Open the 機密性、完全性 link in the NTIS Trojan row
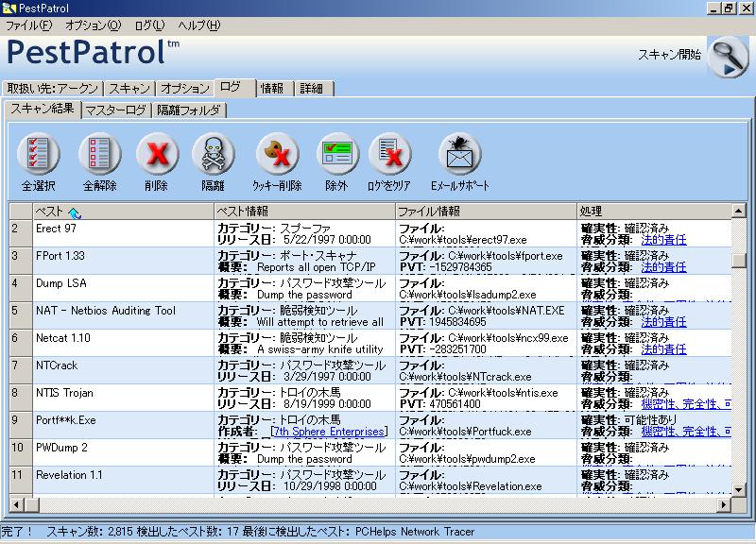The width and height of the screenshot is (756, 544). point(686,404)
